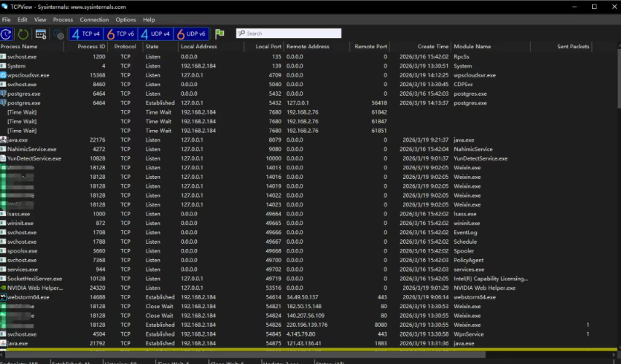Open the File menu

(7, 19)
